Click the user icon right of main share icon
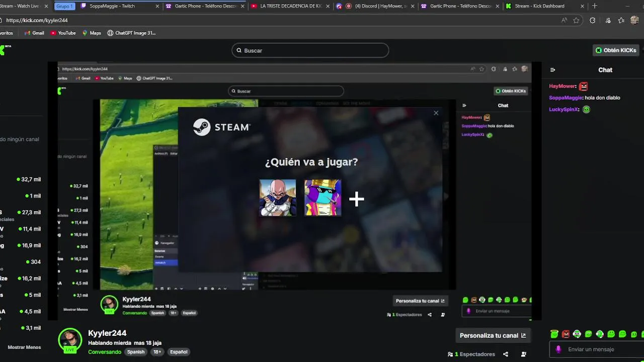This screenshot has width=644, height=362. pos(524,354)
